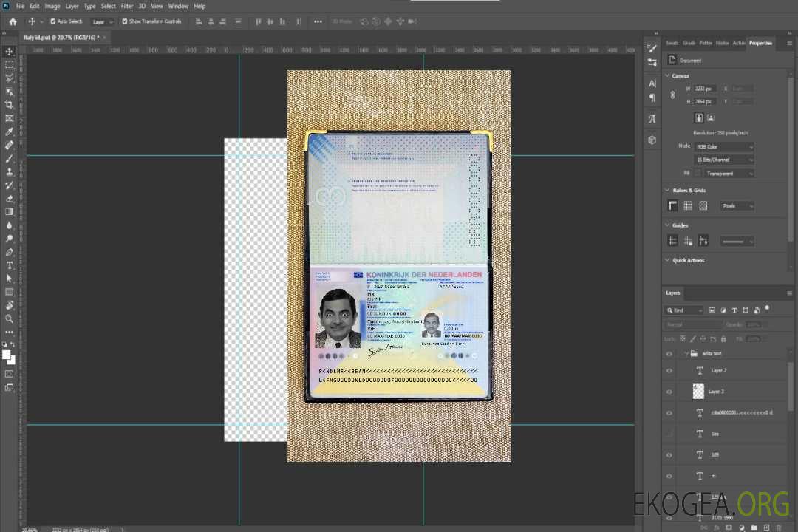Click the chain link constrain proportions icon

(672, 95)
